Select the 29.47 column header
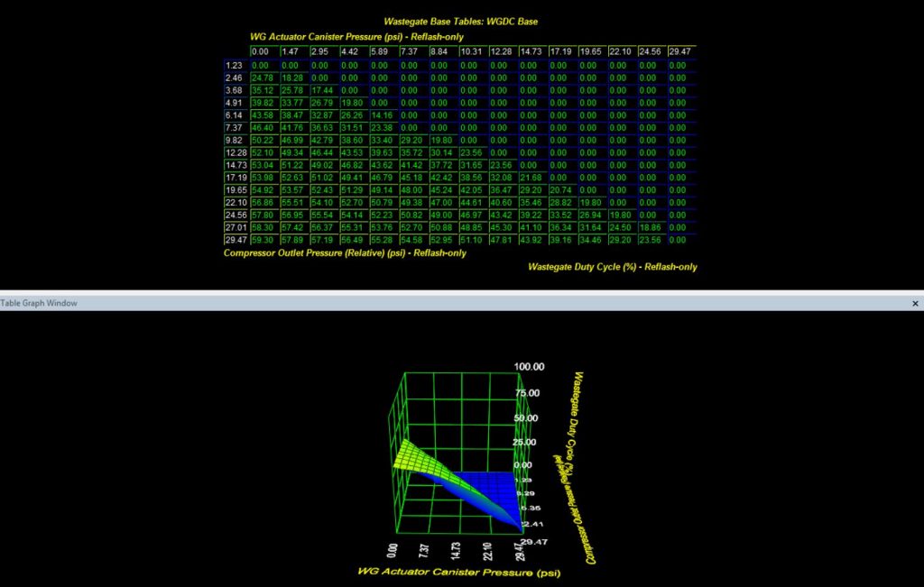The width and height of the screenshot is (924, 587). tap(678, 51)
